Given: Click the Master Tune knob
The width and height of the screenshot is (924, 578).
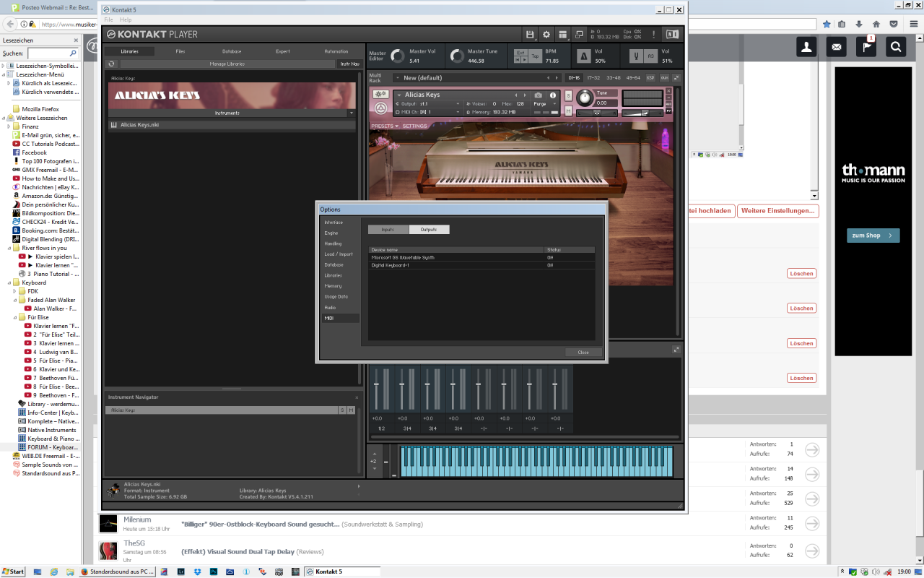Looking at the screenshot, I should pyautogui.click(x=456, y=56).
